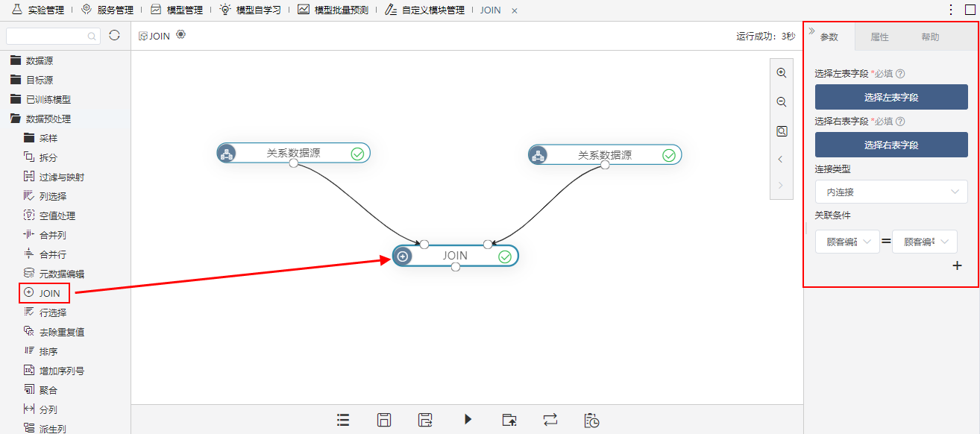
Task: Click the loop arrows icon in bottom toolbar
Action: coord(550,419)
